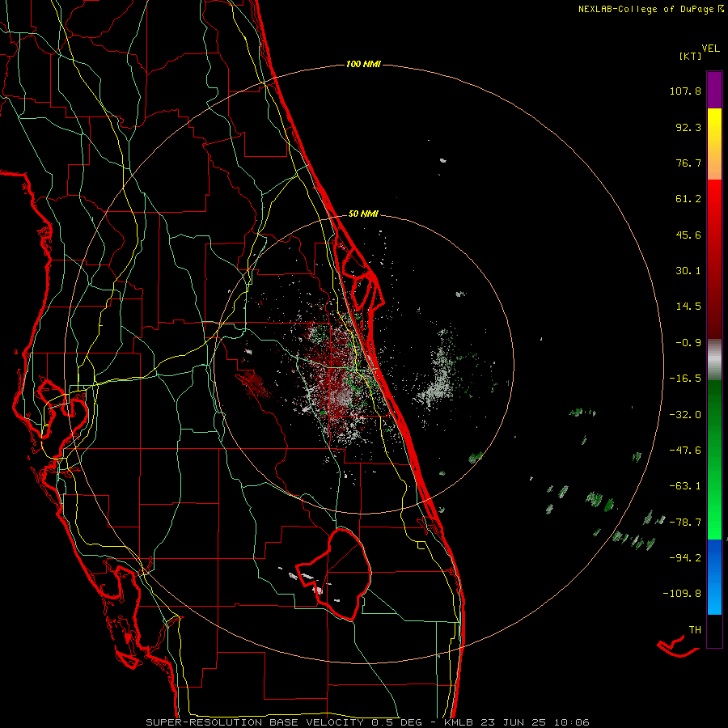
Task: Click the 107.8 velocity scale value
Action: (x=685, y=91)
